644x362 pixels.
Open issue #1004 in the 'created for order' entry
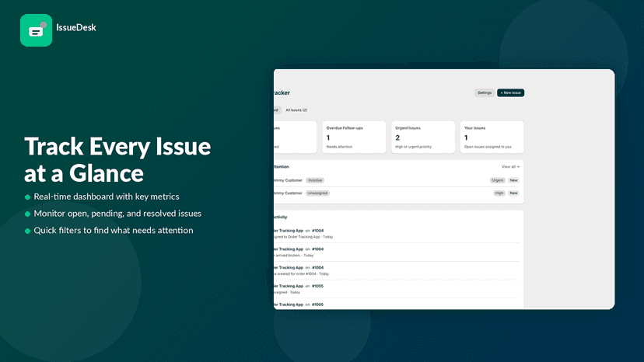pos(317,267)
